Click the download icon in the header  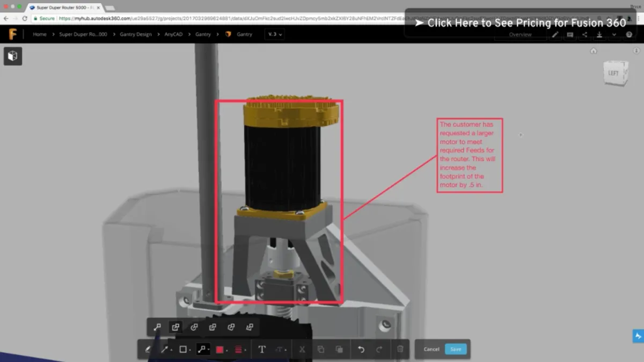coord(599,34)
